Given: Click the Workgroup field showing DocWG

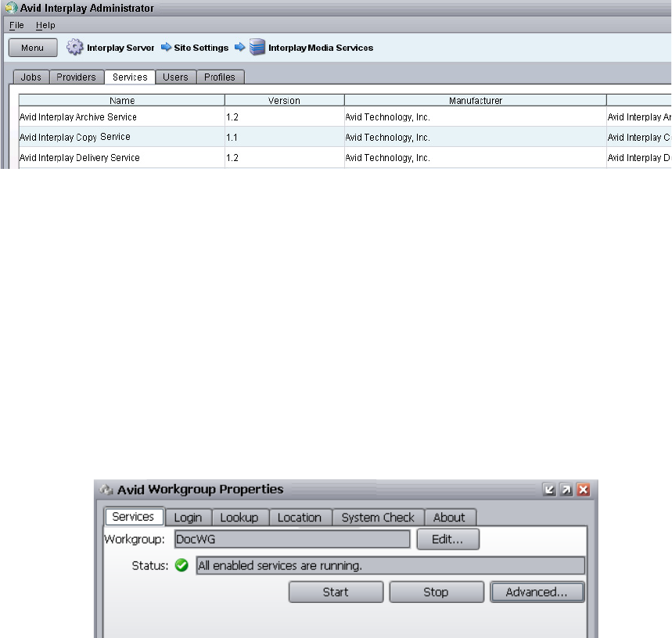Looking at the screenshot, I should click(x=293, y=539).
